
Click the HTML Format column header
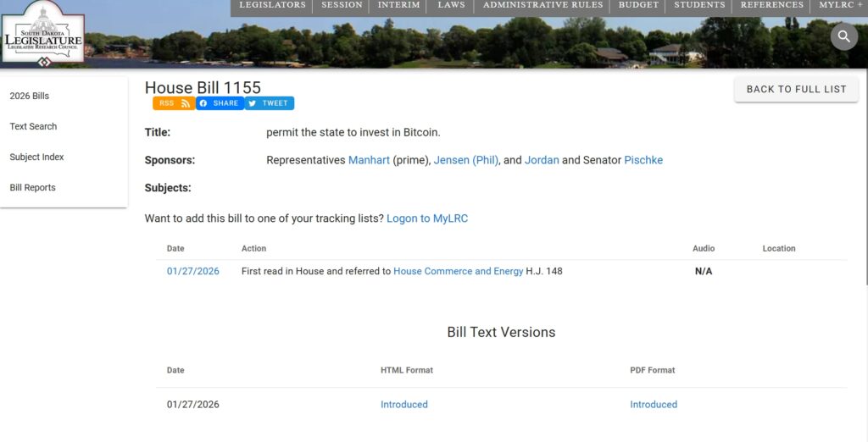[406, 370]
